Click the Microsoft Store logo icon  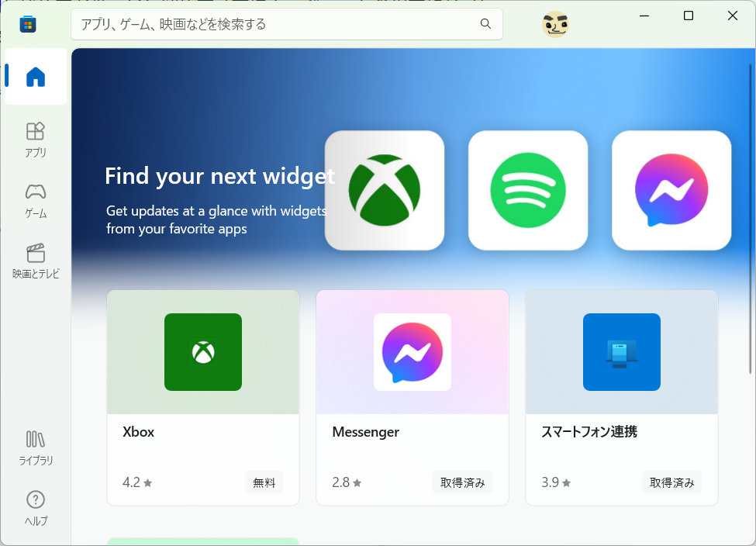[28, 24]
